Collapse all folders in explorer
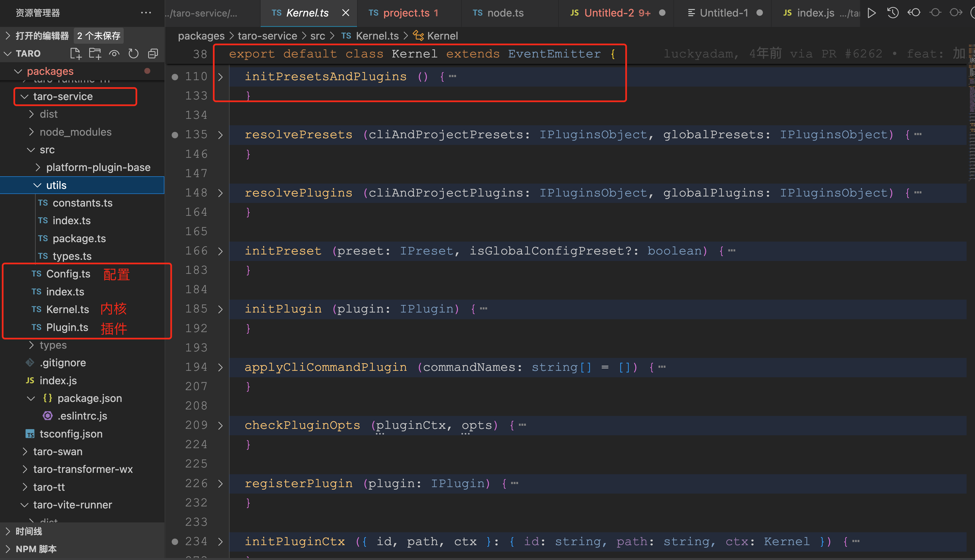Image resolution: width=975 pixels, height=560 pixels. coord(153,54)
